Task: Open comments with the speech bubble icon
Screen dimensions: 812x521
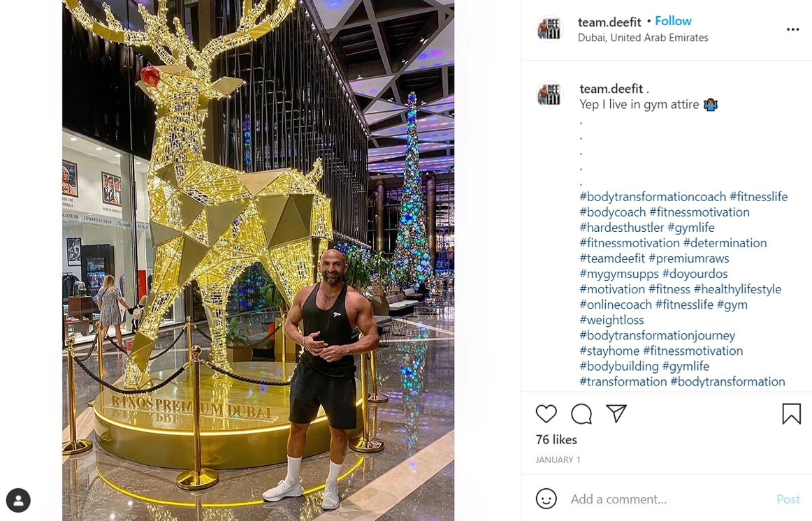Action: pos(581,414)
